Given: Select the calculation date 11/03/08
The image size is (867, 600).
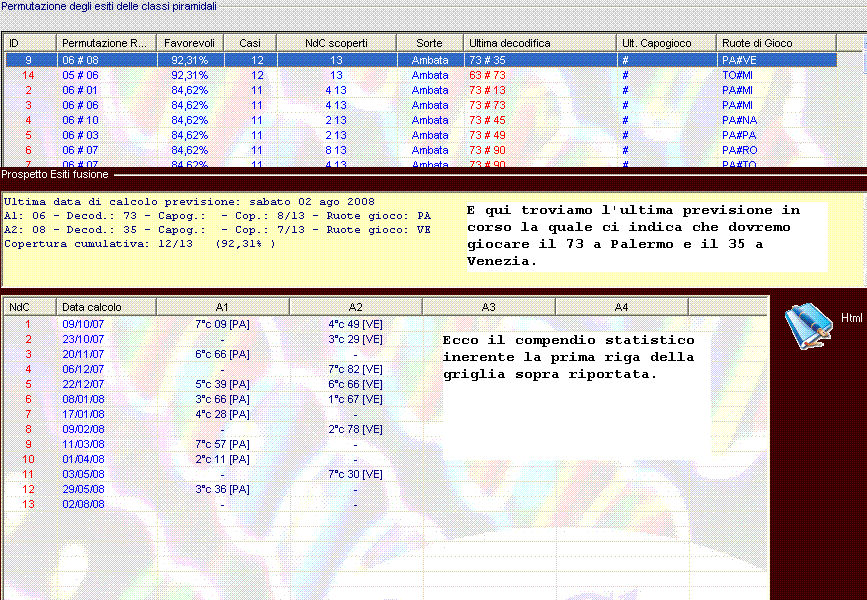Looking at the screenshot, I should [x=83, y=444].
